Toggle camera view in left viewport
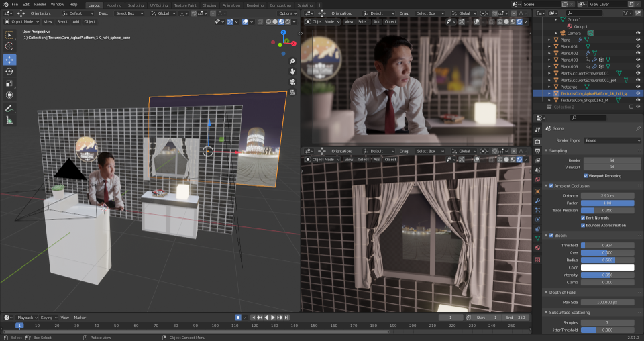This screenshot has height=341, width=644. coord(293,82)
